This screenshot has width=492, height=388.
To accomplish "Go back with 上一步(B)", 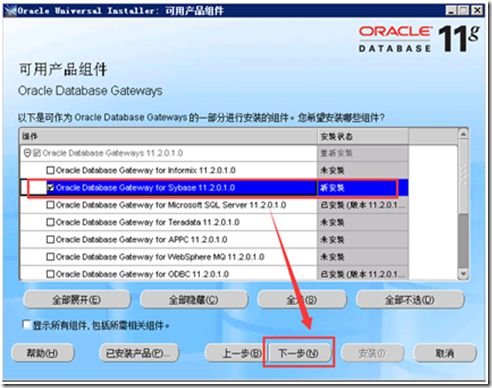I will (236, 353).
